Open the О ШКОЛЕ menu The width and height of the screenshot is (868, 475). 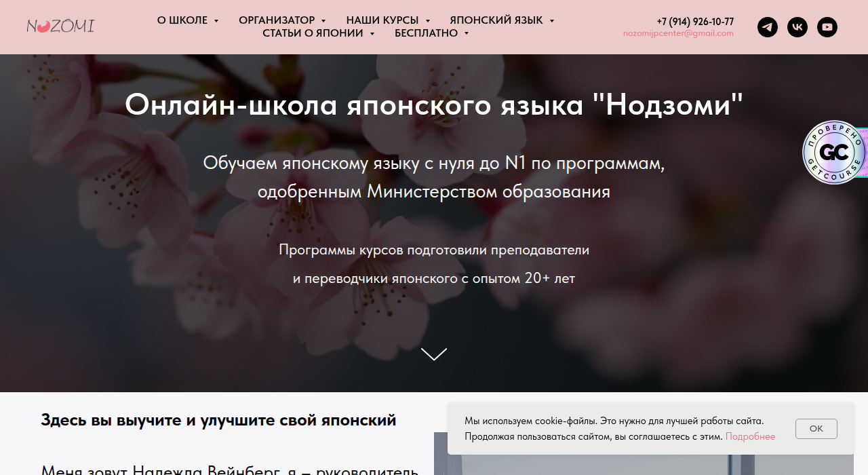[x=182, y=20]
